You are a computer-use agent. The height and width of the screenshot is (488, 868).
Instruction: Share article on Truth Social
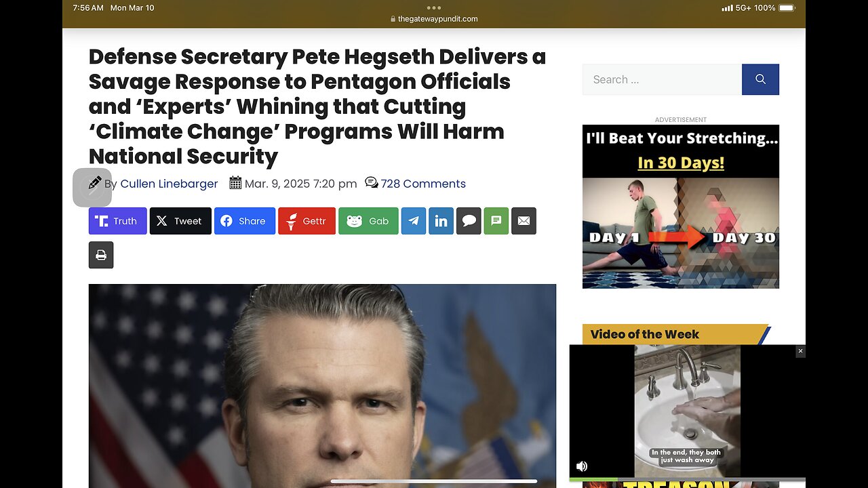click(x=117, y=221)
